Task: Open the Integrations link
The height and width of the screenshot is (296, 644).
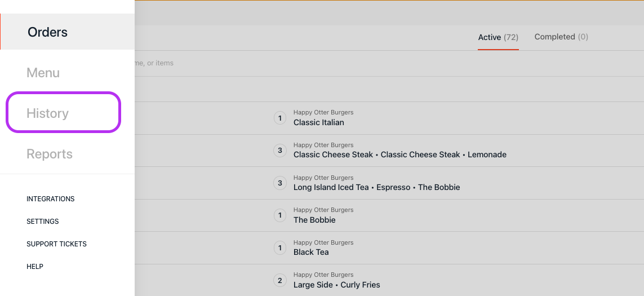Action: [x=51, y=199]
